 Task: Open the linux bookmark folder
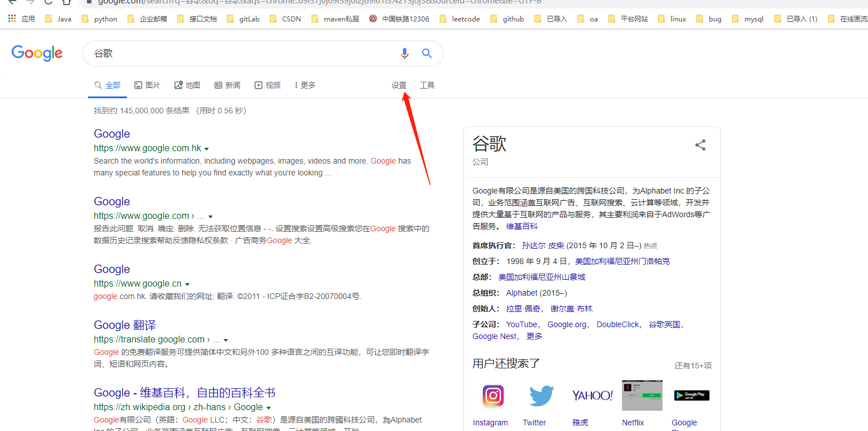[x=672, y=19]
